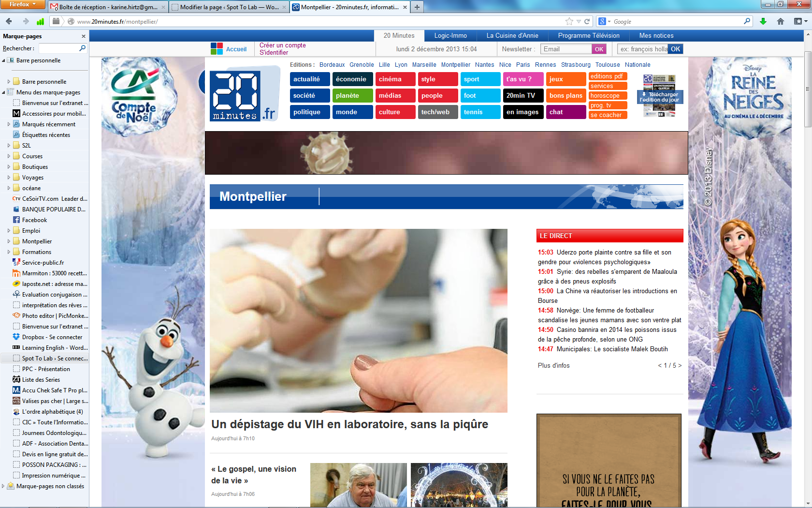Expand the Emploi bookmarks folder

click(9, 230)
